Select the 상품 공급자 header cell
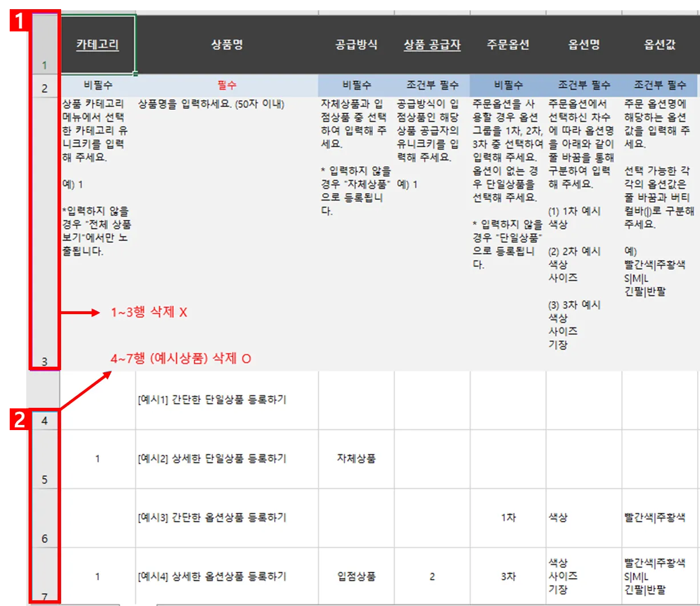700x606 pixels. [432, 45]
